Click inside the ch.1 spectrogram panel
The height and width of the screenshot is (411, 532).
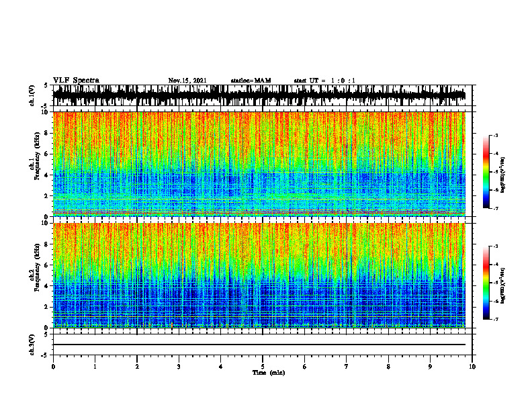[x=259, y=164]
